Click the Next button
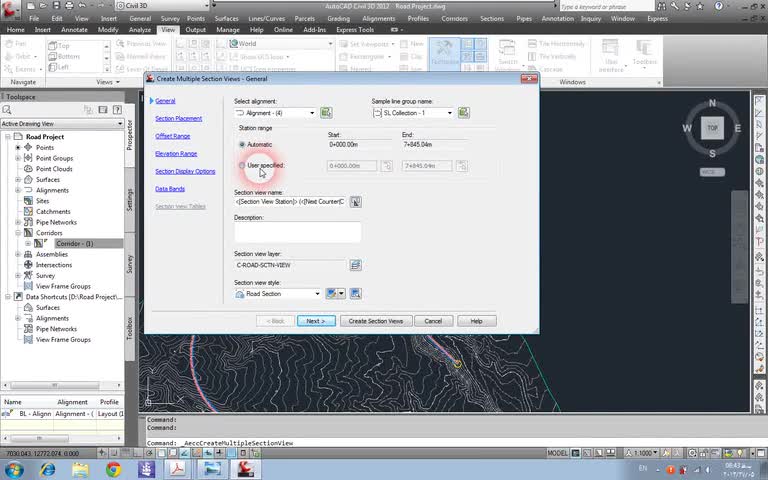The image size is (768, 480). [316, 321]
